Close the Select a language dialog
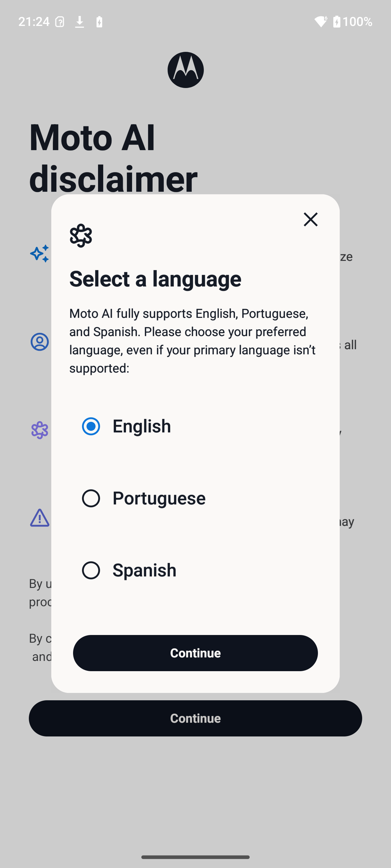Image resolution: width=391 pixels, height=868 pixels. click(x=310, y=219)
